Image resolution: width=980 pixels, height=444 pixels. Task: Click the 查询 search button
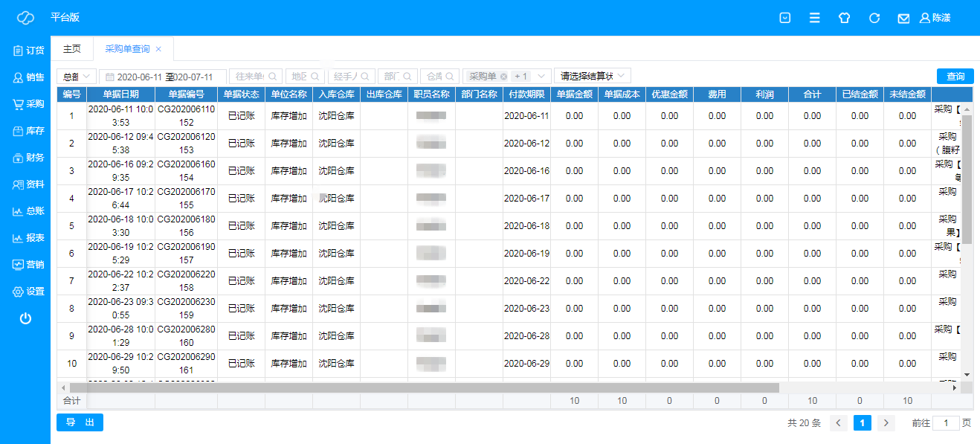[955, 77]
